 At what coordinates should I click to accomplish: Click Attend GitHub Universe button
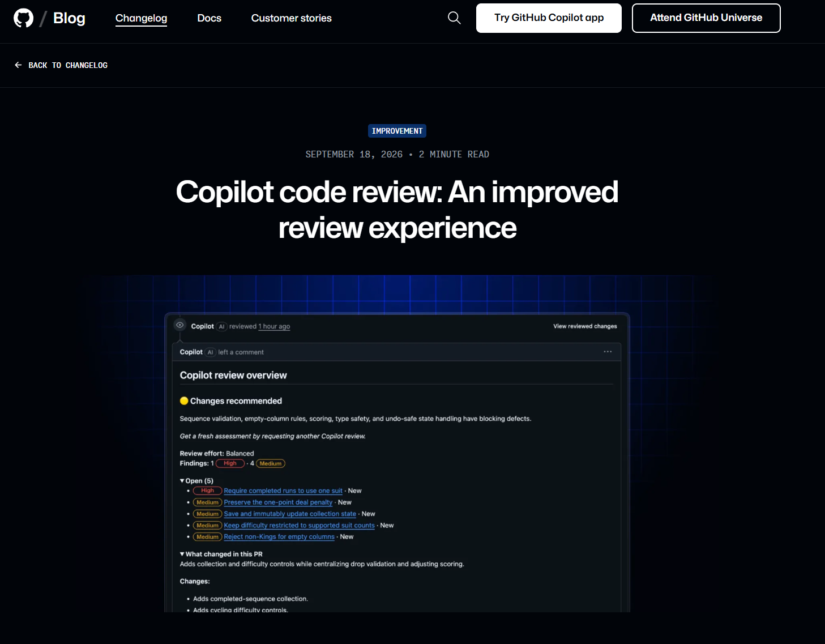706,18
